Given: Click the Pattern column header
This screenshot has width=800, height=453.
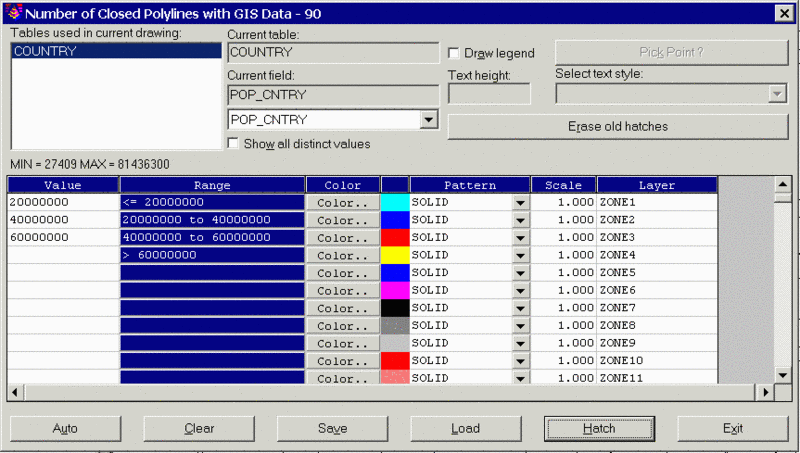Looking at the screenshot, I should (x=470, y=185).
